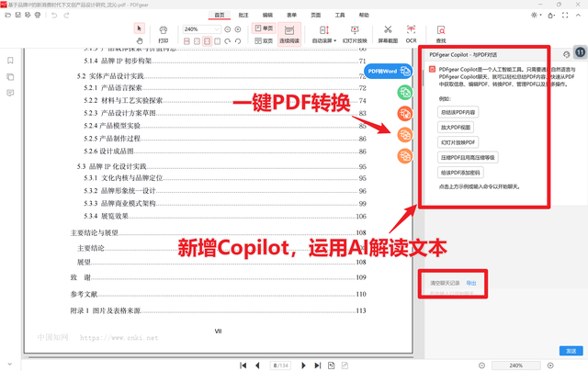Viewport: 588px width, 371px height.
Task: Click the page number field
Action: [x=280, y=365]
